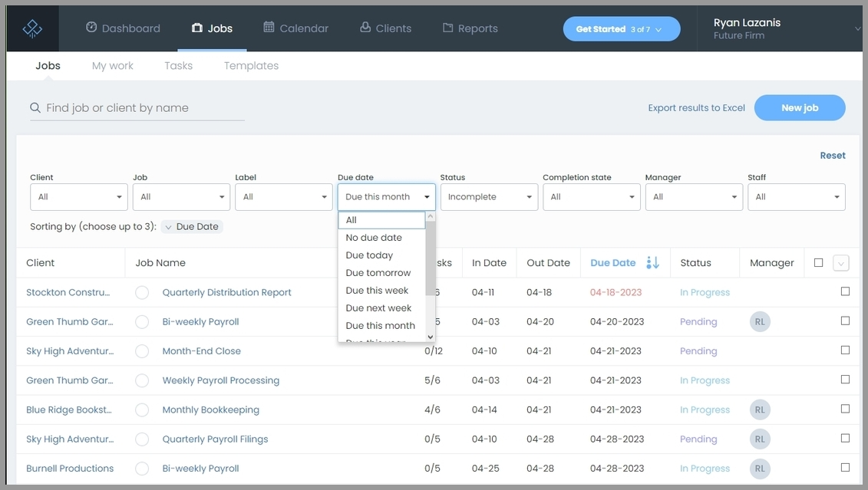
Task: Open the Month-End Close job
Action: click(x=202, y=351)
